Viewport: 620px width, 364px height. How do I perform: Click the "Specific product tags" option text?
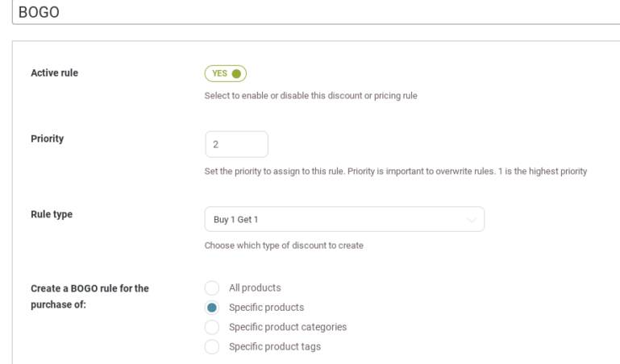point(274,346)
